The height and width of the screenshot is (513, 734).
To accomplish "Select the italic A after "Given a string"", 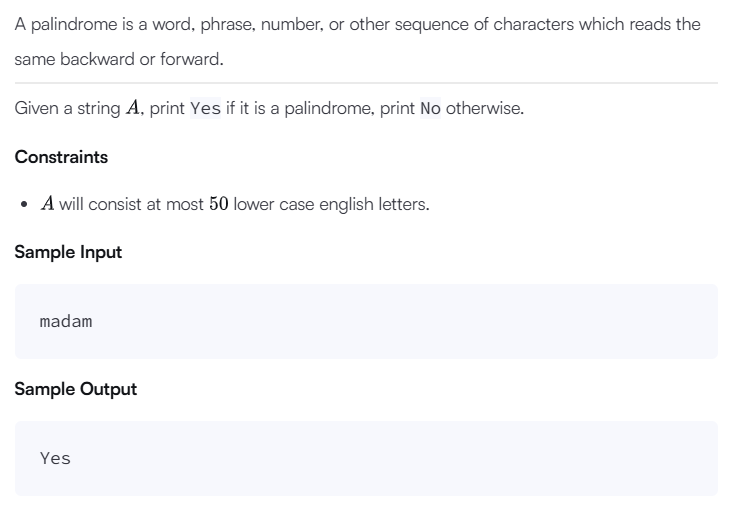I will pyautogui.click(x=133, y=108).
